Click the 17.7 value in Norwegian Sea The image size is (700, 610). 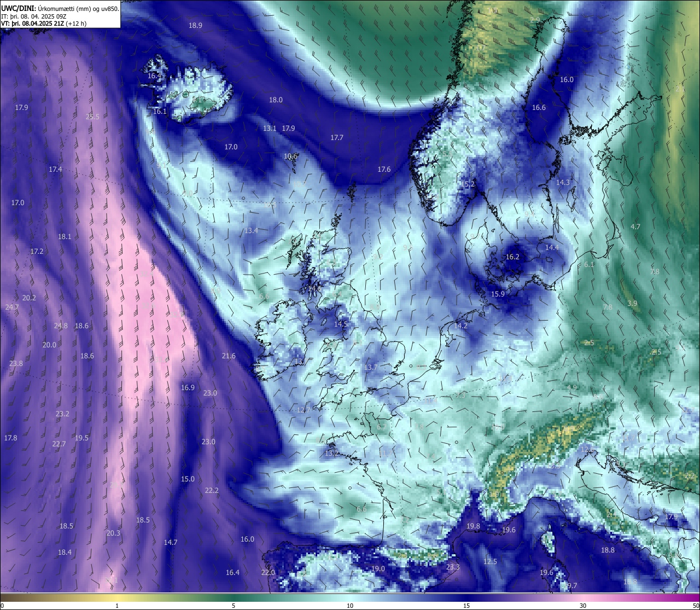click(x=337, y=138)
